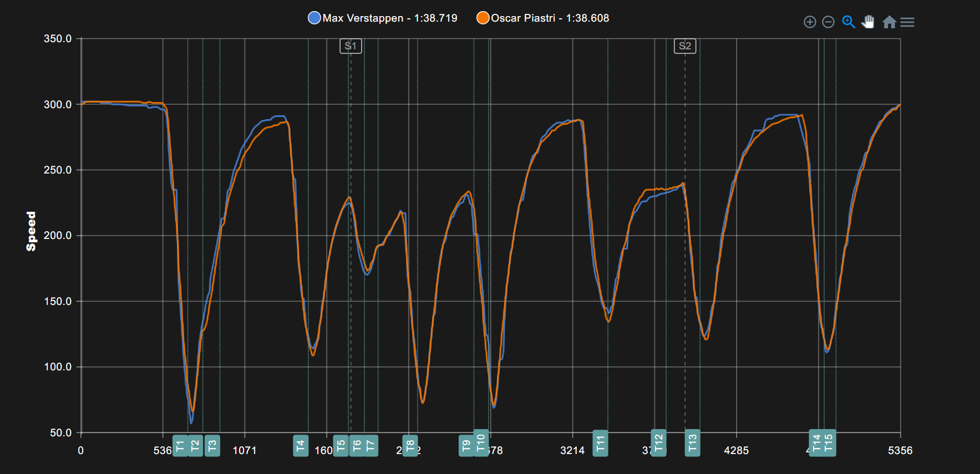Select the S2 sector marker label
The image size is (980, 474).
(x=685, y=46)
